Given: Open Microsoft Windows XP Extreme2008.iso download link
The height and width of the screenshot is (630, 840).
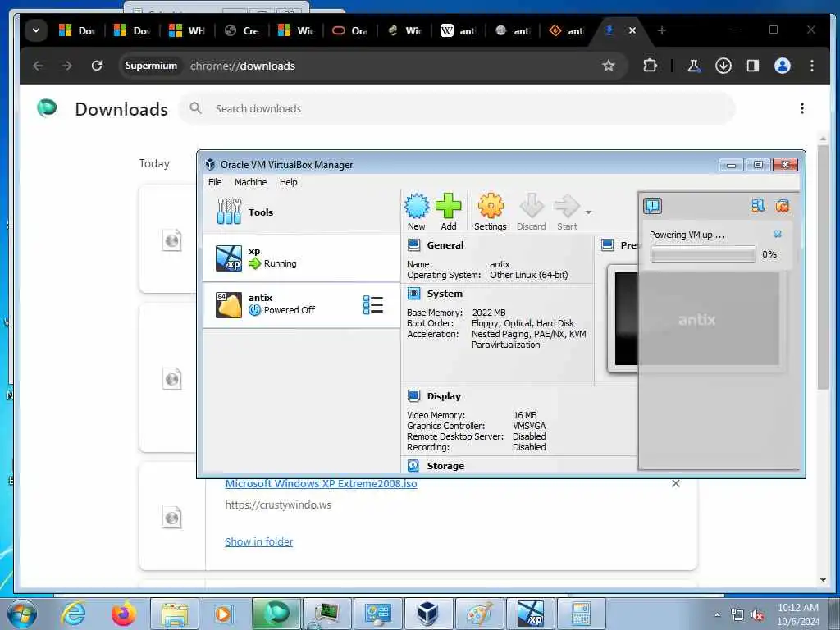Looking at the screenshot, I should coord(321,484).
